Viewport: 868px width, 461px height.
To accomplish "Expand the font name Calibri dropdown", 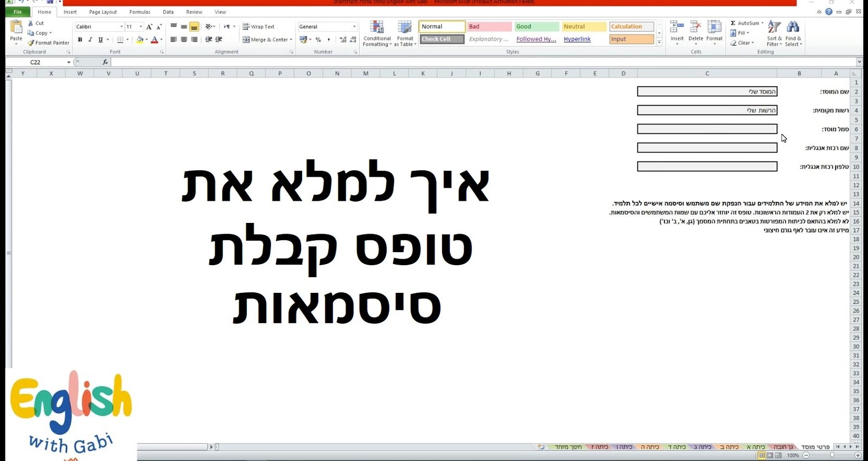I will point(122,27).
